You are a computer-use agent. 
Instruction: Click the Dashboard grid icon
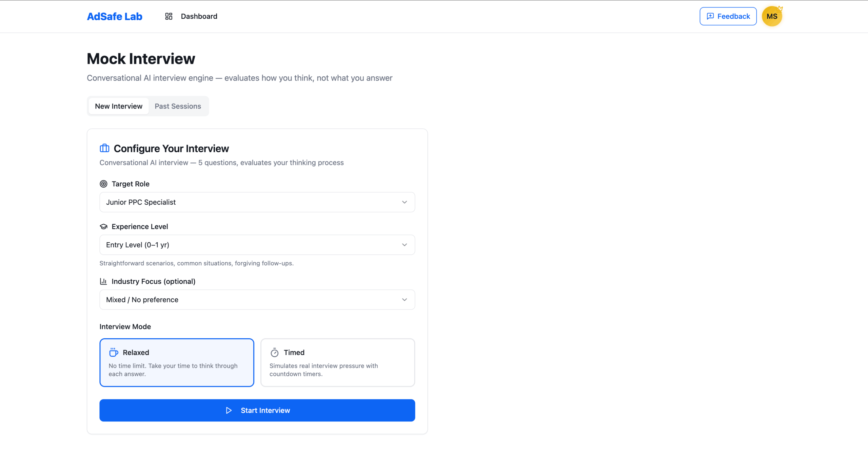(x=169, y=16)
